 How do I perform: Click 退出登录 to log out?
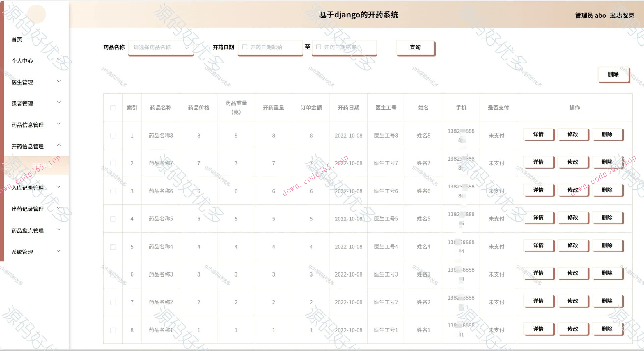pyautogui.click(x=623, y=15)
